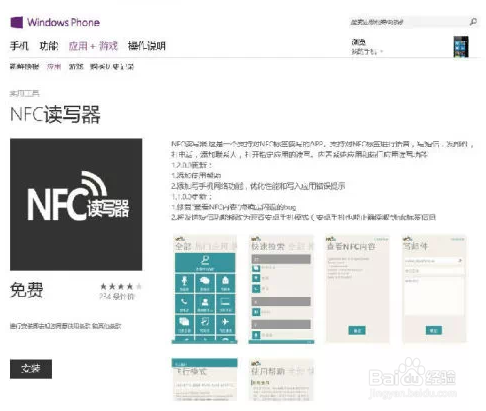Expand the my-phone dropdown arrow
The image size is (486, 411).
coord(382,52)
